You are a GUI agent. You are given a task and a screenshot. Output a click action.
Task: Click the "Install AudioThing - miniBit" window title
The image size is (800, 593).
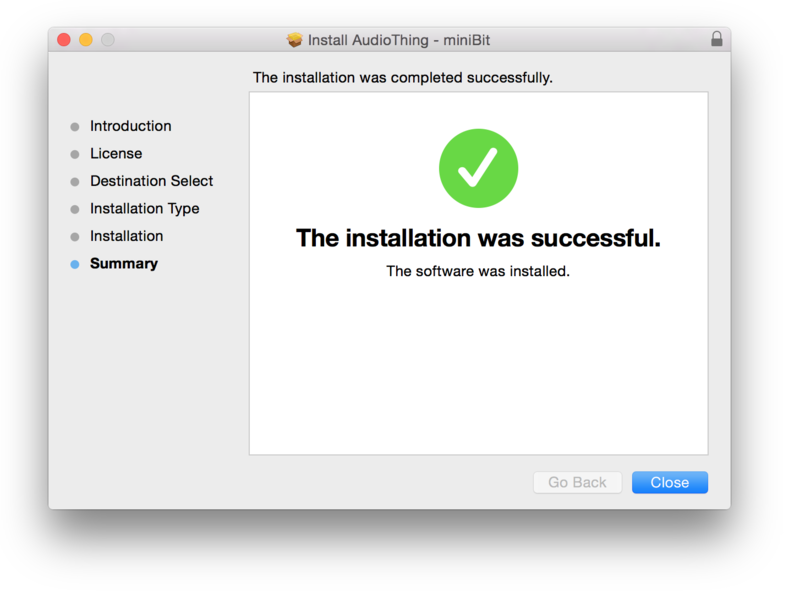coord(398,40)
